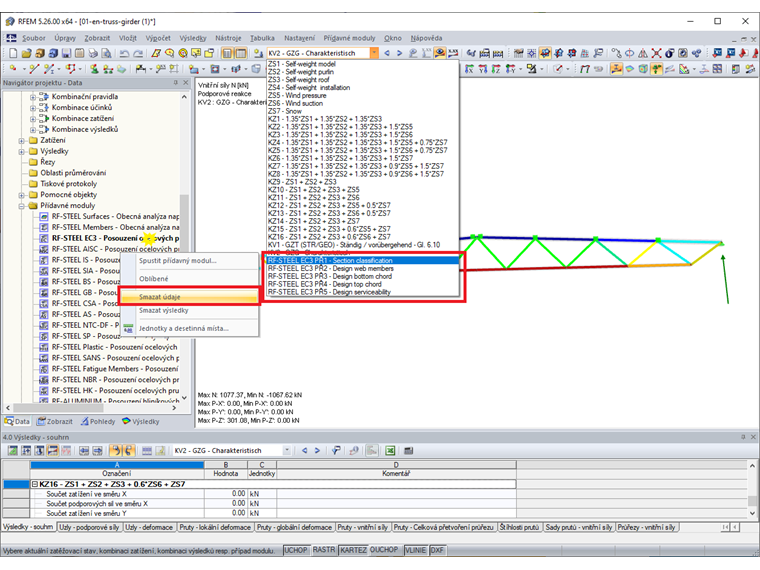Open the Soubor menu

click(x=33, y=38)
